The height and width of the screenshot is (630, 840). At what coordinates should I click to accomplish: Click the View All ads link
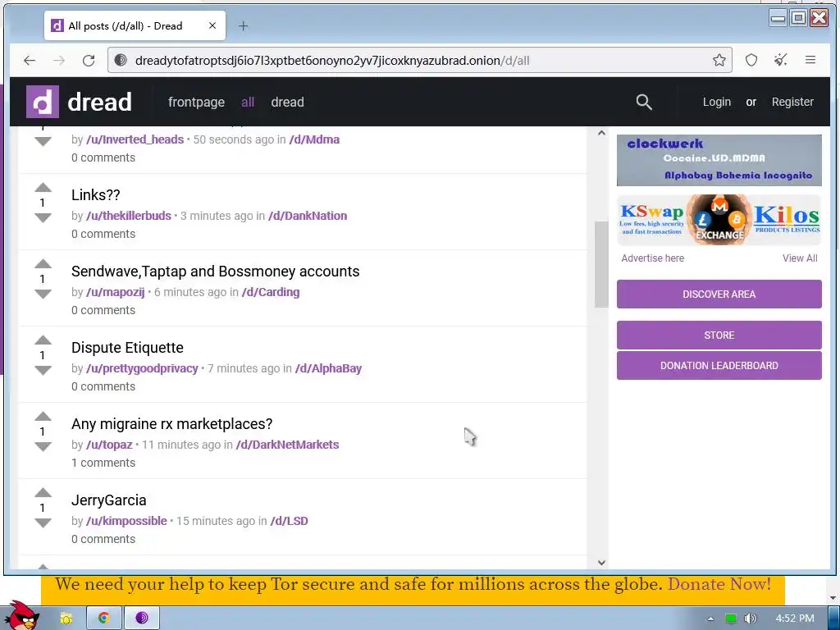(x=800, y=258)
